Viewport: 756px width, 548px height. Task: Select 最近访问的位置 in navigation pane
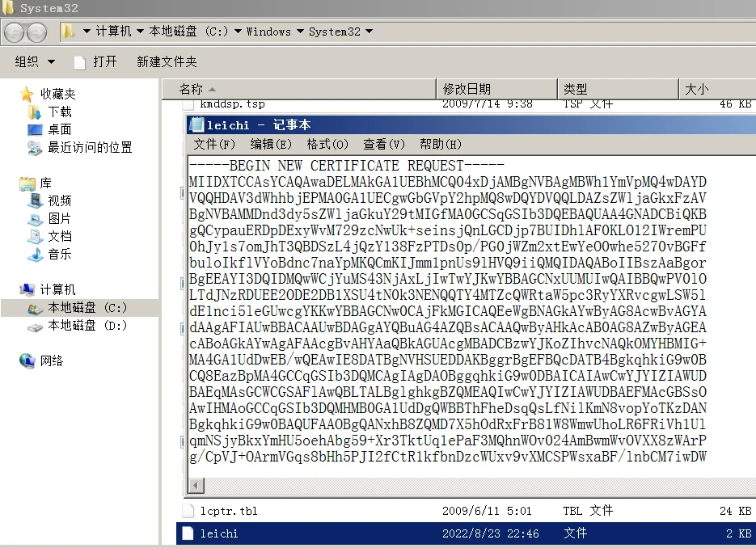[90, 147]
